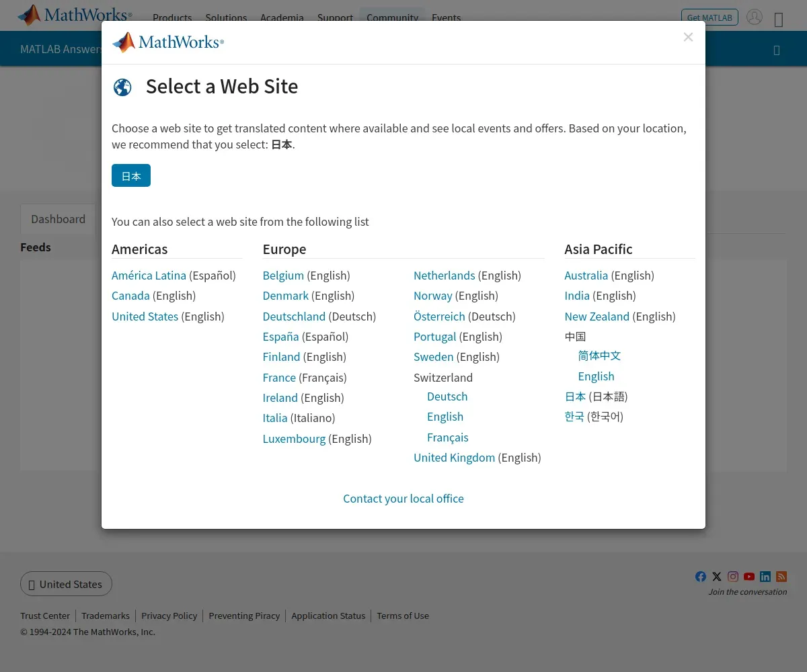Open MathWorks YouTube icon

click(x=749, y=577)
